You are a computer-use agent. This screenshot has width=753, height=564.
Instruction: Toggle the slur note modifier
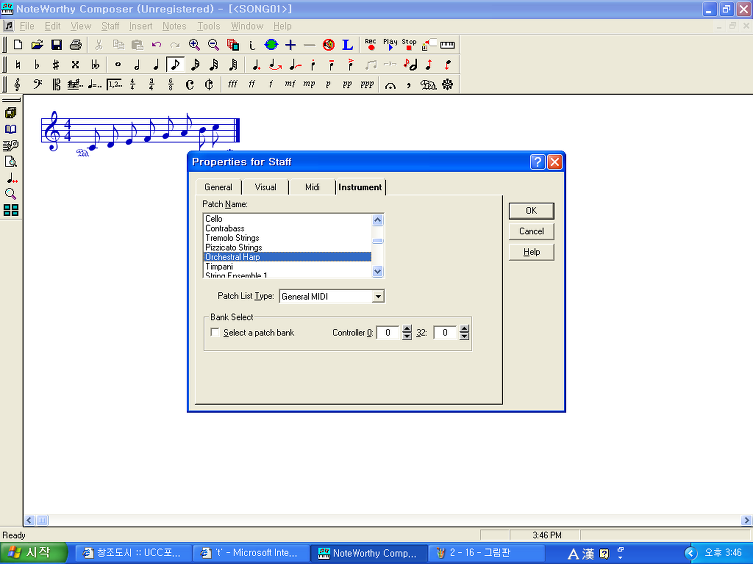[x=275, y=64]
